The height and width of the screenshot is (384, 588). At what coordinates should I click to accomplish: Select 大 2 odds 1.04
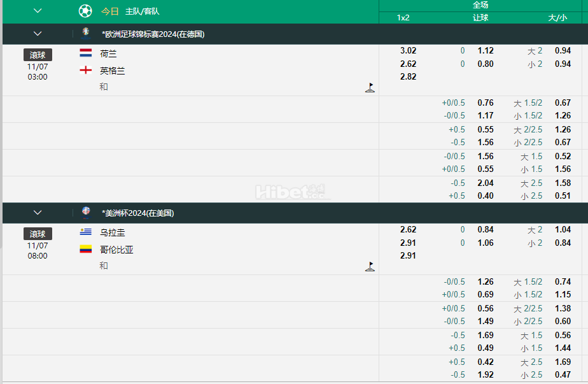[563, 230]
